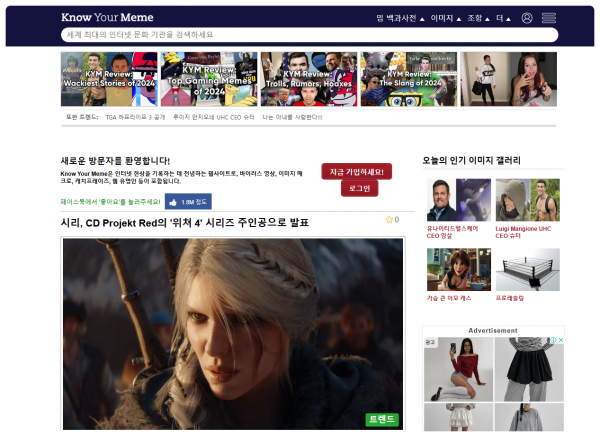Click the ad image of grey sweater outfit
Viewport: 600px width, 437px height.
point(529,417)
